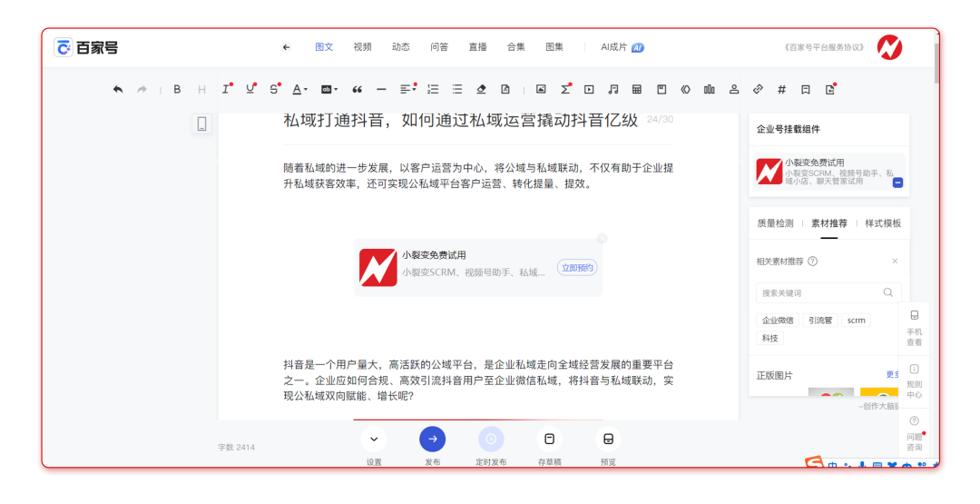Screen dimensions: 980x504
Task: Toggle strikethrough formatting
Action: 273,89
